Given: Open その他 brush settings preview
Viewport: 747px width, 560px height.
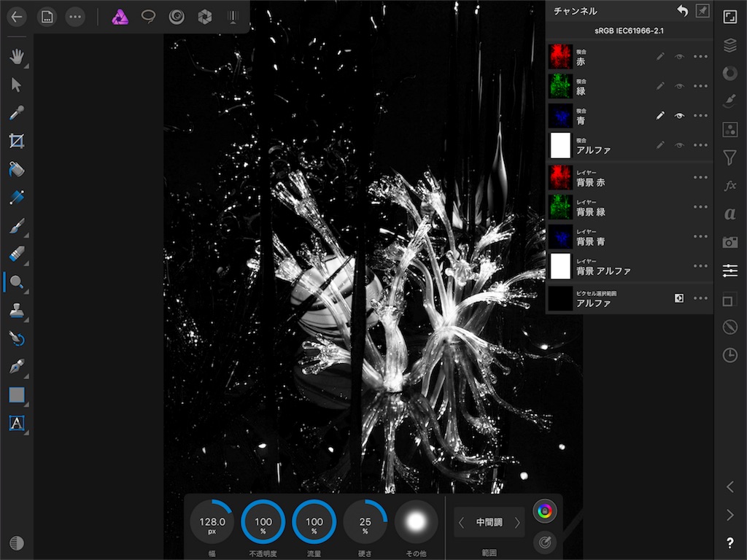Looking at the screenshot, I should [416, 521].
